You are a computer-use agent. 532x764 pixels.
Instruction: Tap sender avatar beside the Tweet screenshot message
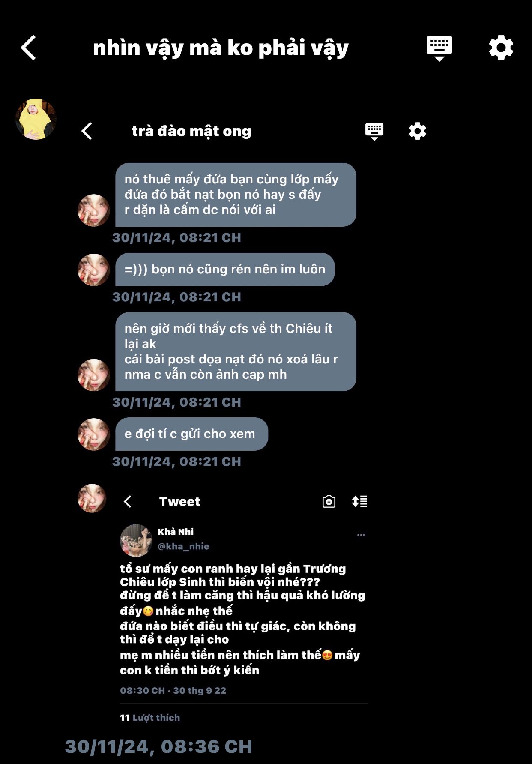coord(92,498)
